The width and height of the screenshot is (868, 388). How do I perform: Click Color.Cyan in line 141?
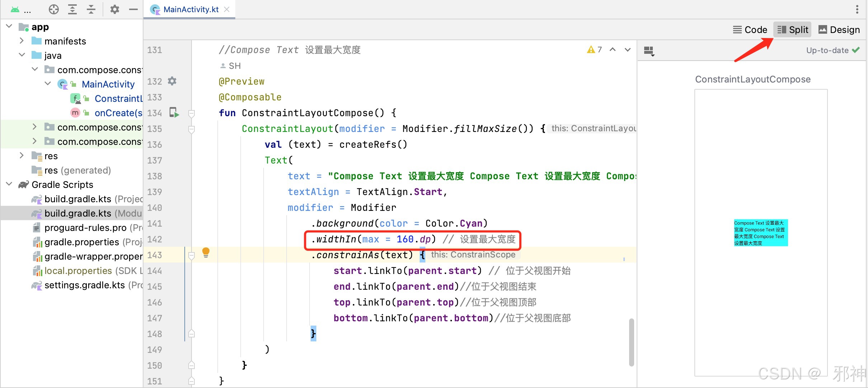click(x=454, y=223)
